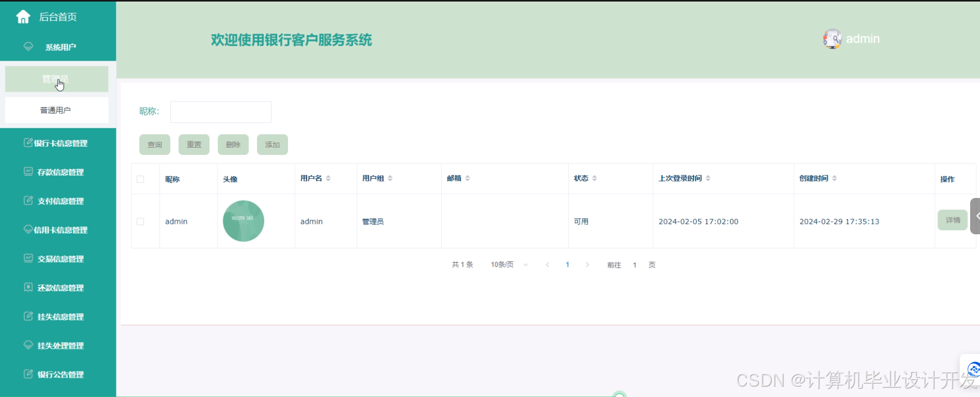
Task: Sort by 用户组 column arrows
Action: coord(390,178)
